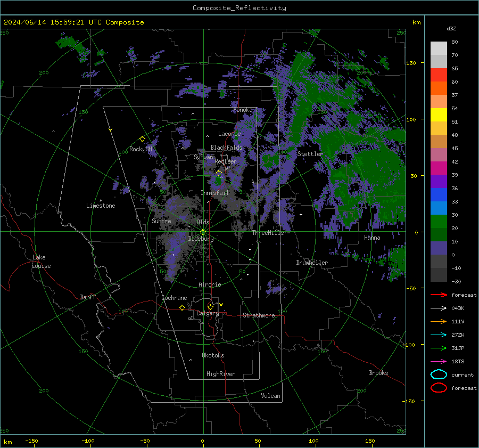Click the Airdrie city label
479x448 pixels.
point(210,284)
